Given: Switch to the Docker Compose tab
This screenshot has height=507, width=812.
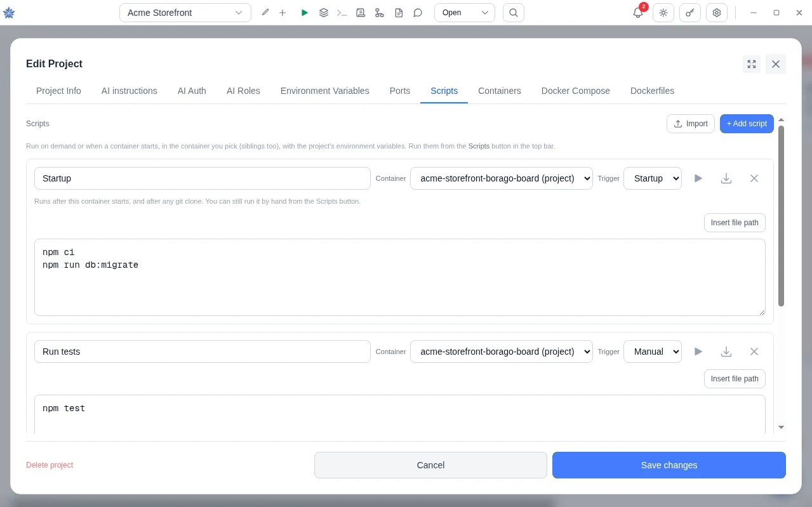Looking at the screenshot, I should pyautogui.click(x=576, y=91).
